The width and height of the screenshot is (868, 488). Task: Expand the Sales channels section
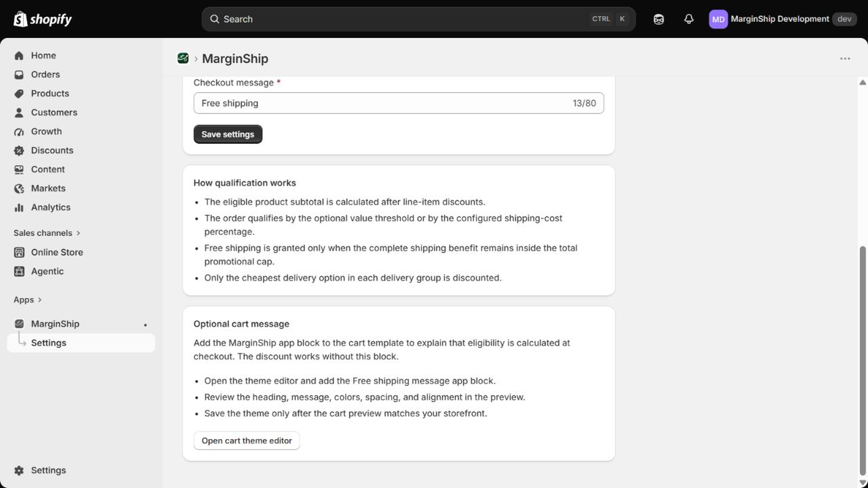(47, 233)
